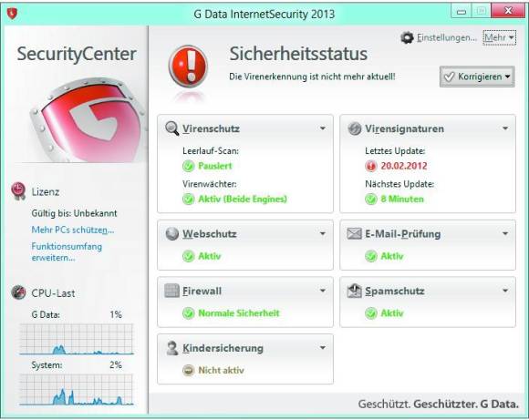Click green check icon under Spamschutz

tap(371, 313)
